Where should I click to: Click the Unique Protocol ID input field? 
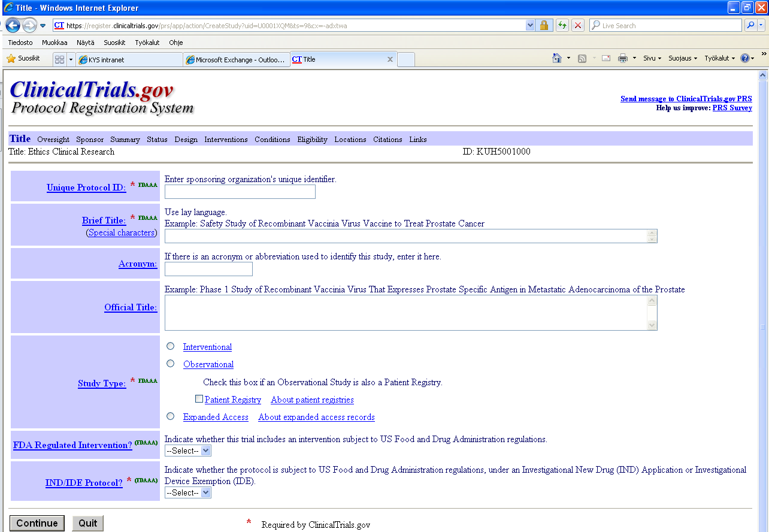coord(240,192)
